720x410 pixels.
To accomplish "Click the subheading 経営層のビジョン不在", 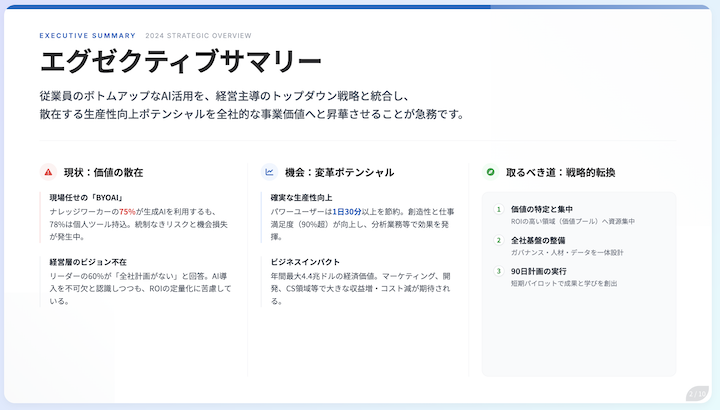I will (x=88, y=262).
